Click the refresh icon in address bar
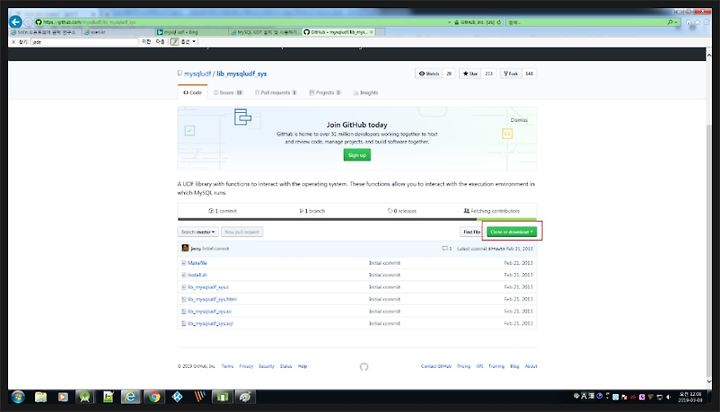Viewport: 720px width, 412px height. (x=499, y=22)
